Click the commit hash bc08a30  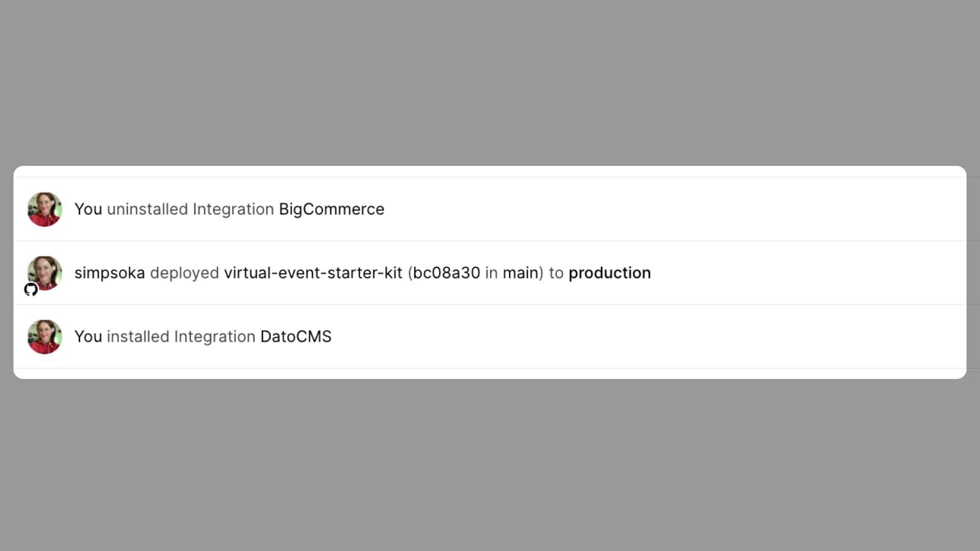(x=447, y=273)
